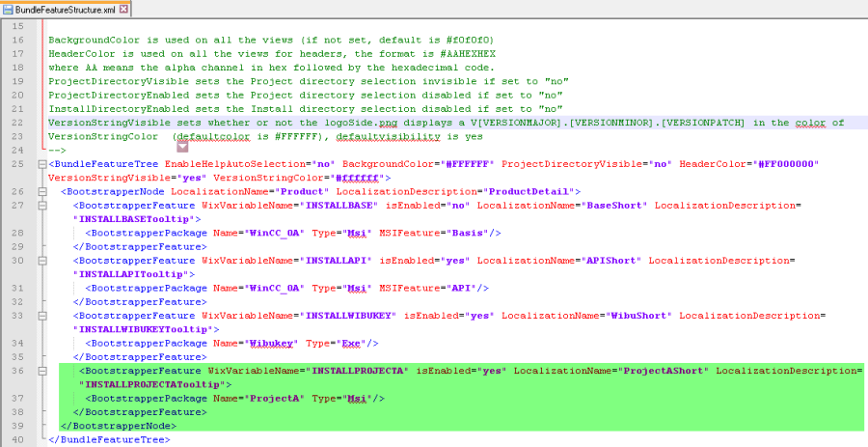The image size is (868, 447).
Task: Click the "#FF000000" HeaderColor value on line 25
Action: 785,164
